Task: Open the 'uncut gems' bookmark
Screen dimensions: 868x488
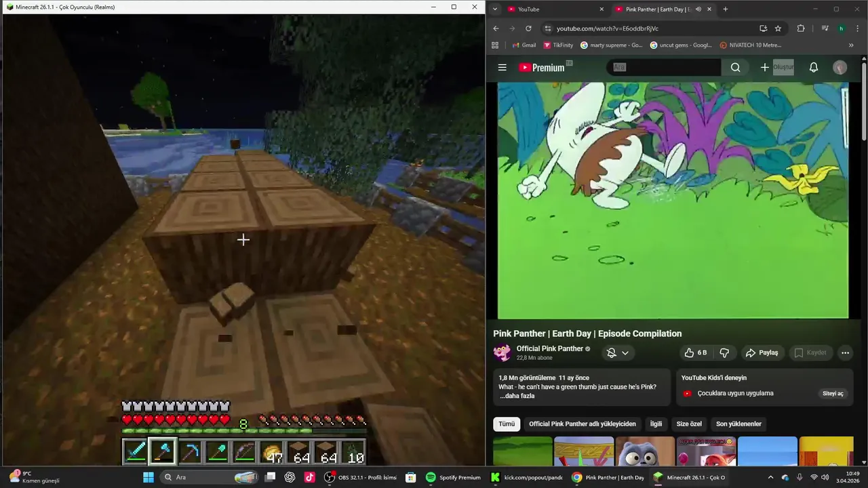Action: pos(681,45)
